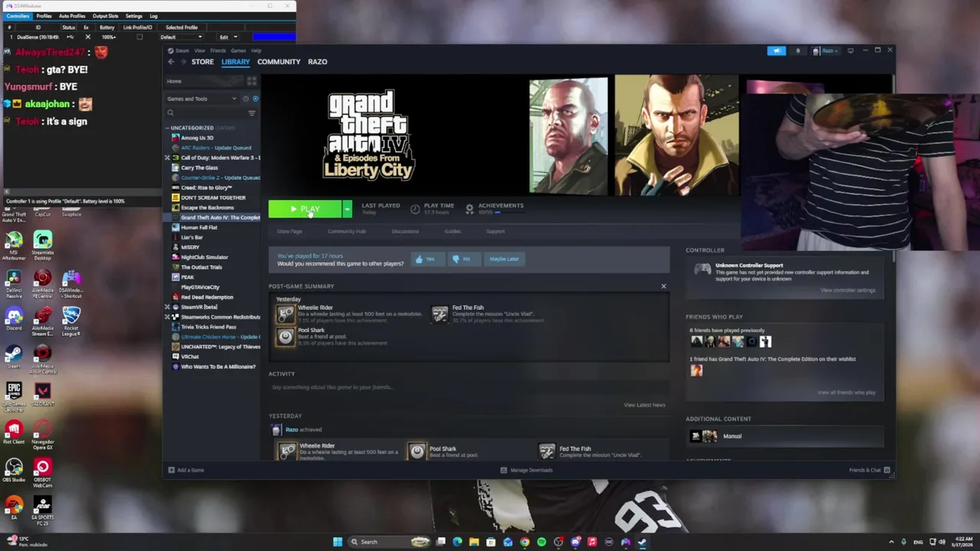Select Among Us 3D in library
The width and height of the screenshot is (980, 551).
click(197, 138)
